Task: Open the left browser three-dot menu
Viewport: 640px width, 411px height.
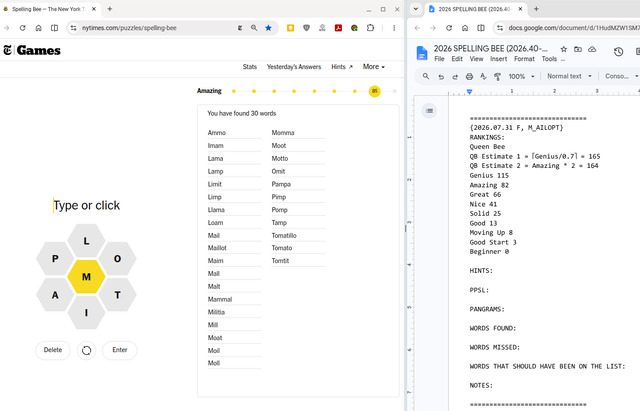Action: point(394,28)
